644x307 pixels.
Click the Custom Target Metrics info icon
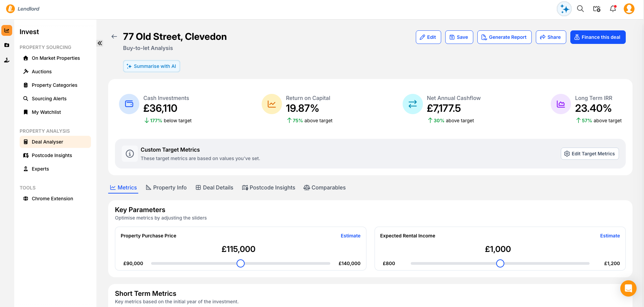pos(130,154)
